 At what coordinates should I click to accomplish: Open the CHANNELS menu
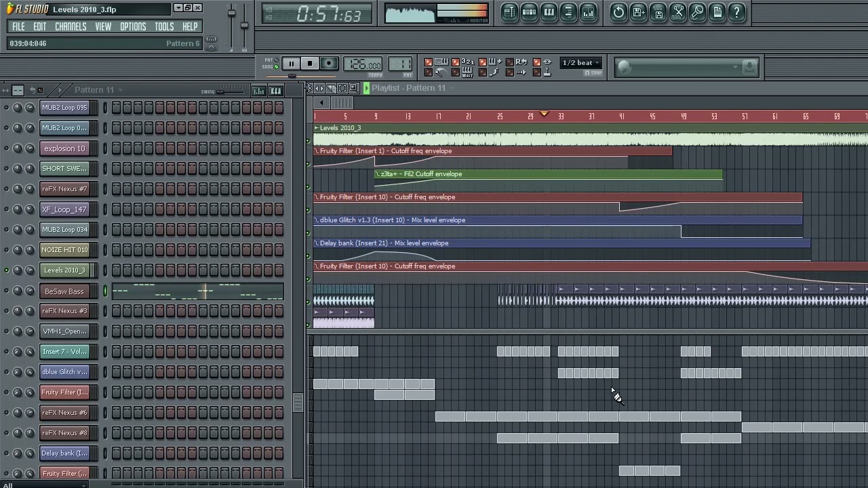[71, 26]
